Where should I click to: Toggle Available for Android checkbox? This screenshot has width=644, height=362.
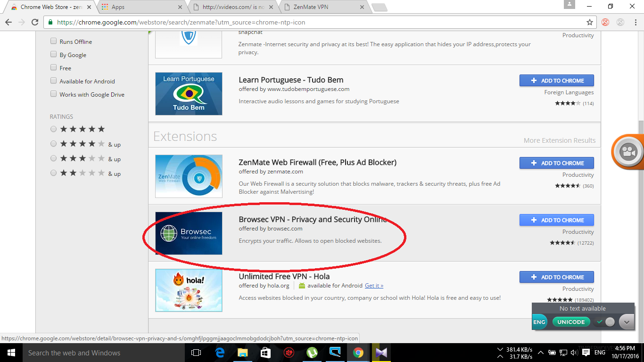pyautogui.click(x=53, y=81)
